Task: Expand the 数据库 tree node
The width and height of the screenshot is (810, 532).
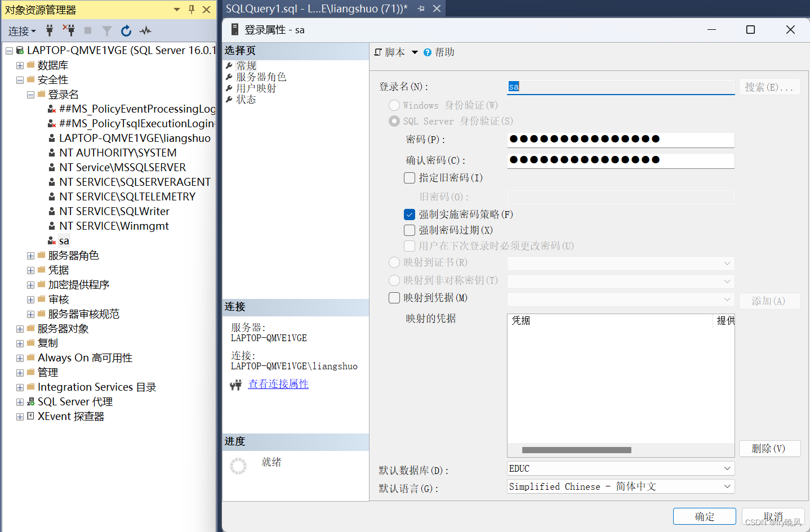Action: pos(20,65)
